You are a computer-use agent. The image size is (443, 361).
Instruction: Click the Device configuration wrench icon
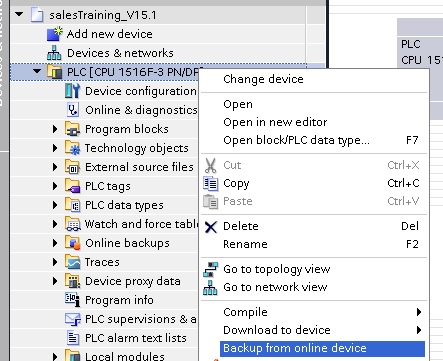point(73,91)
